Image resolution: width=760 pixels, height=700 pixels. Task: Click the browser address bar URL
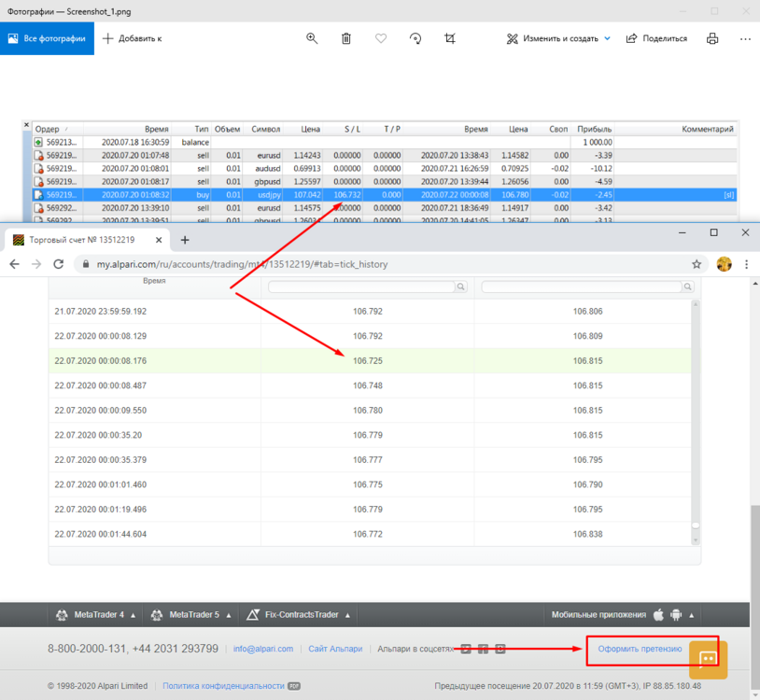pos(242,264)
